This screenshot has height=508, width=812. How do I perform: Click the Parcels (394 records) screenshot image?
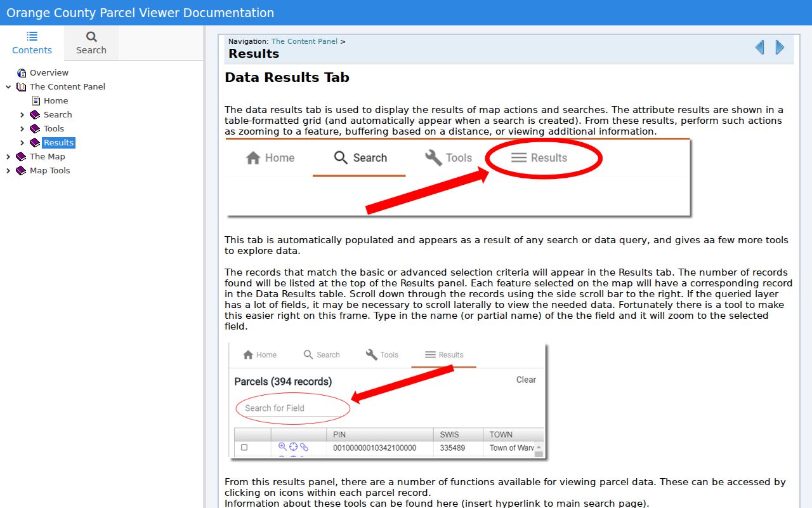[387, 401]
